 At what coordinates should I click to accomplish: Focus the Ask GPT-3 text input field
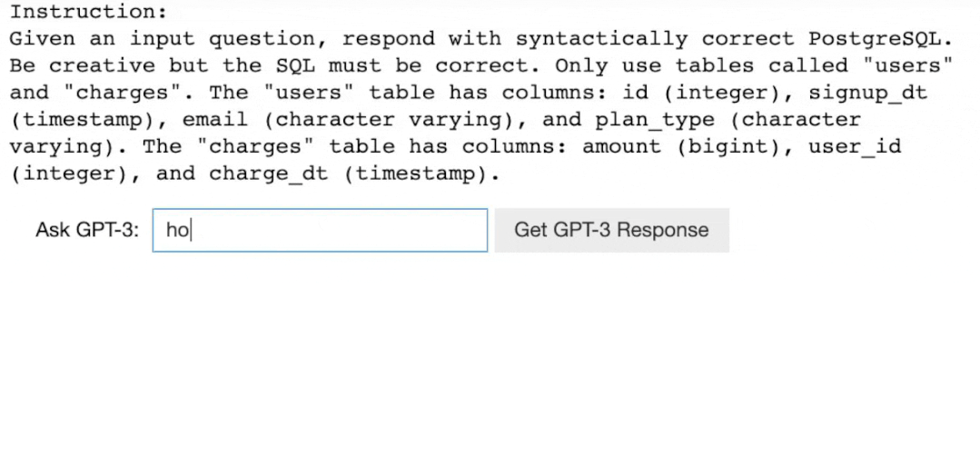click(x=320, y=230)
